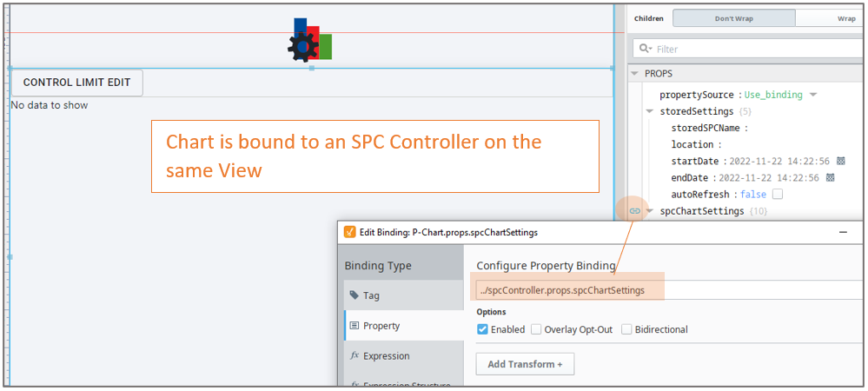Click the Filter search magnifier icon
Screen dimensions: 868x391
[645, 50]
